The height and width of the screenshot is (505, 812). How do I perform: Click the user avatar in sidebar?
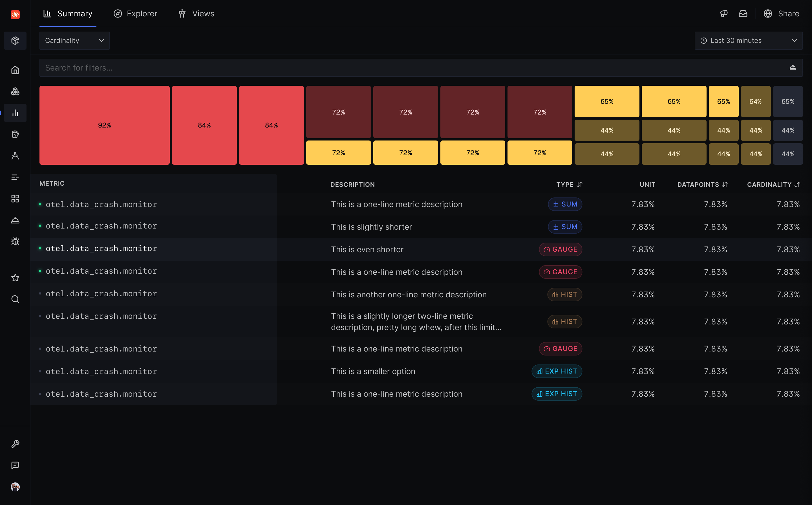(15, 487)
